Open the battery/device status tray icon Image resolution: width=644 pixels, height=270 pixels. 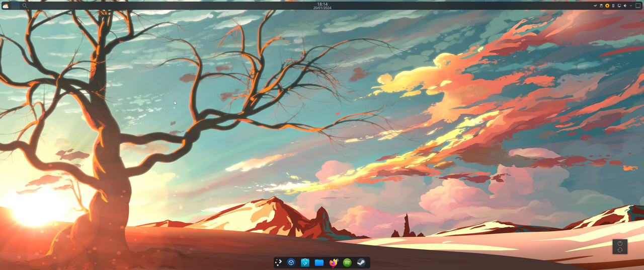(x=613, y=6)
